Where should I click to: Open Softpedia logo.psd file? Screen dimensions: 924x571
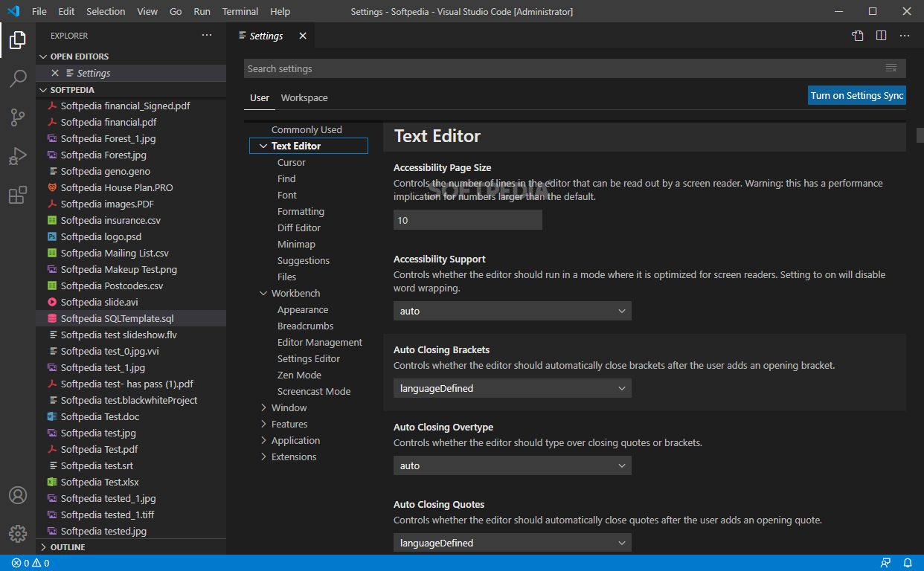tap(100, 236)
